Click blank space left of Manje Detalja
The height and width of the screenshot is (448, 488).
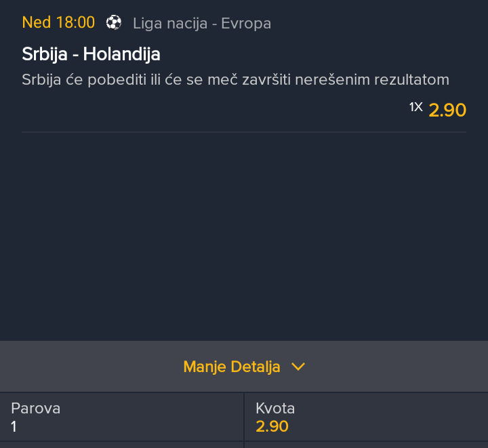pyautogui.click(x=90, y=367)
